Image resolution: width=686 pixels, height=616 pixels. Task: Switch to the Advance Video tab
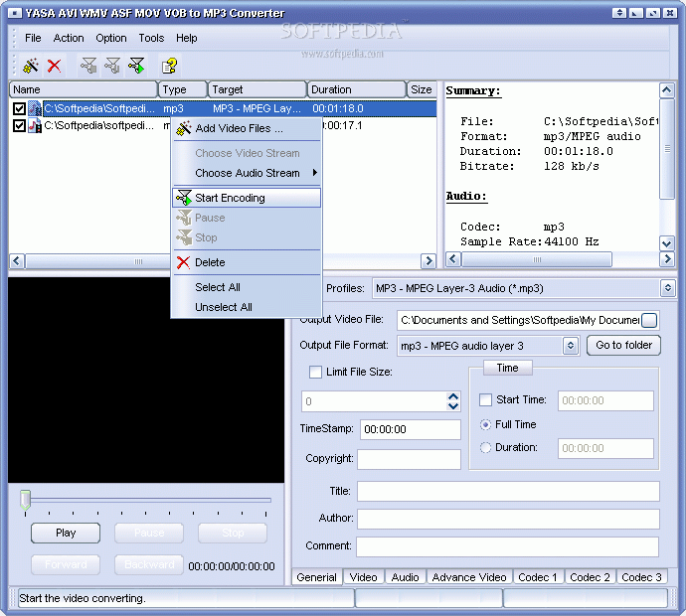(x=469, y=577)
